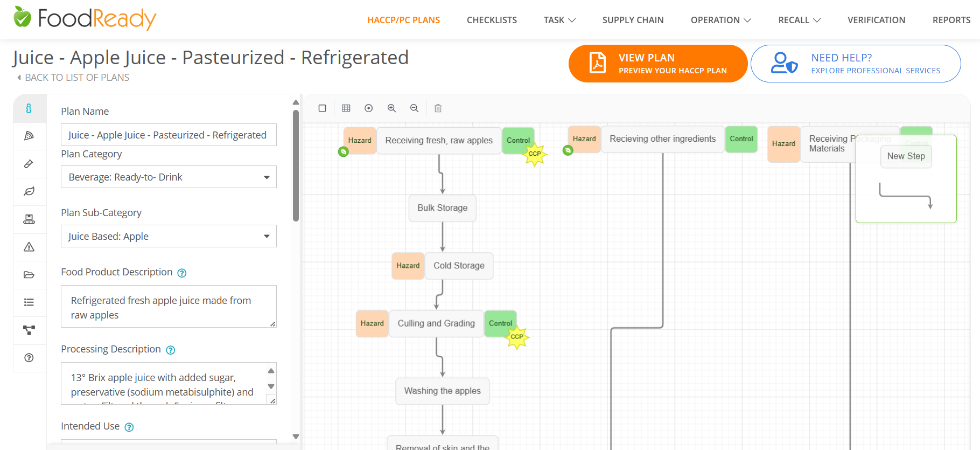The image size is (980, 450).
Task: Click green leaf badge on Recieving other ingredients hazard
Action: 568,150
